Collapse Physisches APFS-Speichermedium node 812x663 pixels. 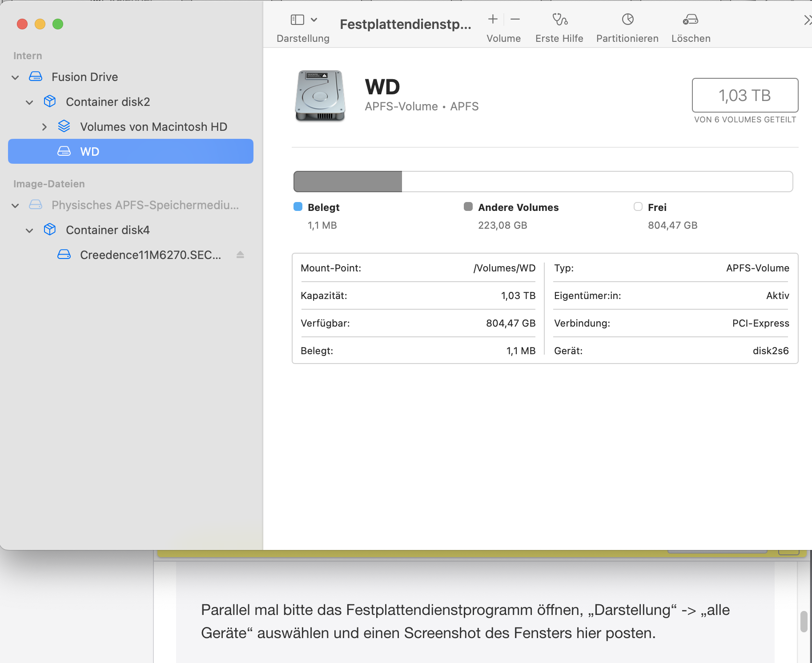[15, 206]
